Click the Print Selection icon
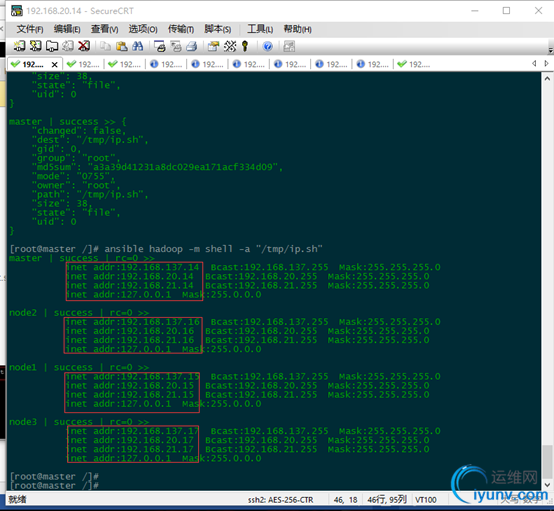The height and width of the screenshot is (511, 554). pyautogui.click(x=176, y=46)
